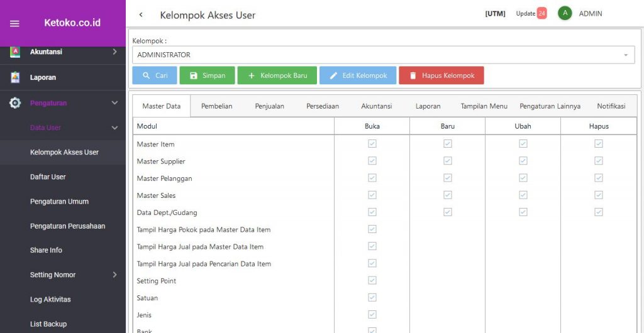This screenshot has height=333, width=644.
Task: Toggle Buka checkbox for Master Pelanggan
Action: [x=372, y=178]
